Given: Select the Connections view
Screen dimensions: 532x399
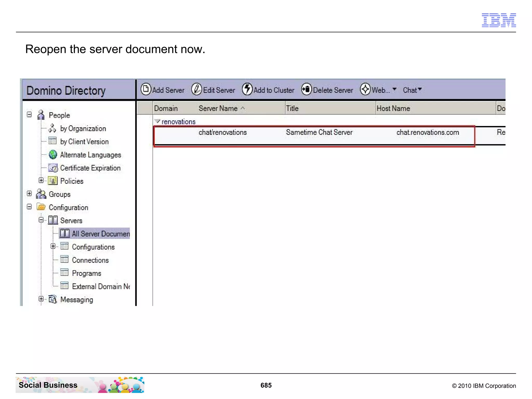Looking at the screenshot, I should click(90, 260).
